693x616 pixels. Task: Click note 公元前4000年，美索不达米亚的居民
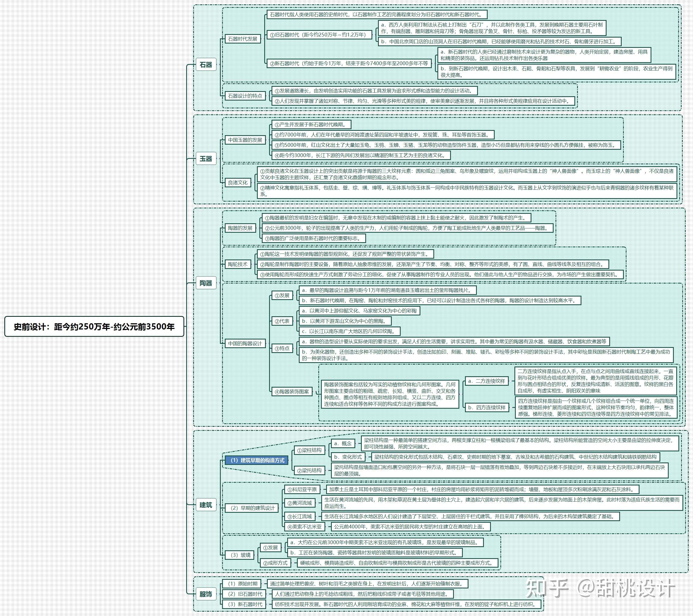coord(411,527)
